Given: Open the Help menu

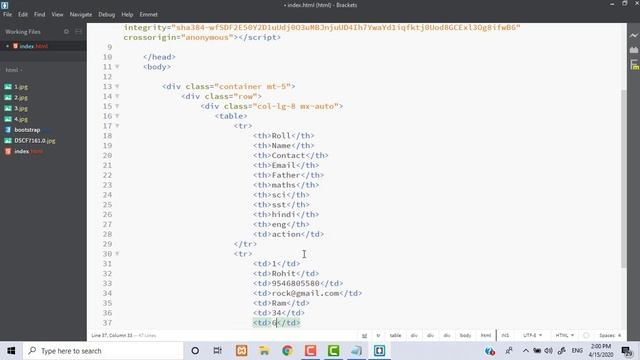Looking at the screenshot, I should click(x=127, y=14).
